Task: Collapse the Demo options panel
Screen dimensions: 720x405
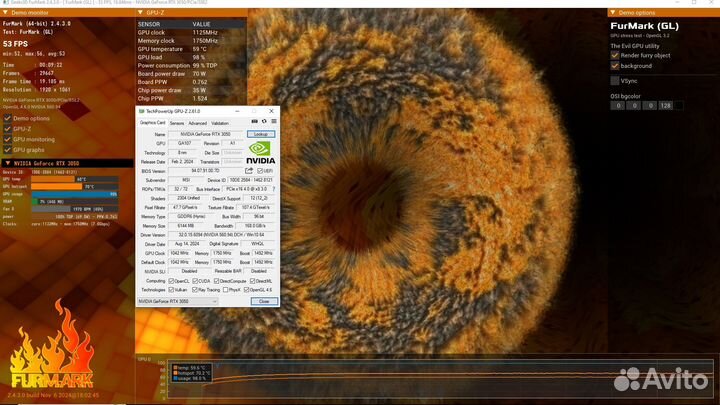Action: pyautogui.click(x=613, y=12)
